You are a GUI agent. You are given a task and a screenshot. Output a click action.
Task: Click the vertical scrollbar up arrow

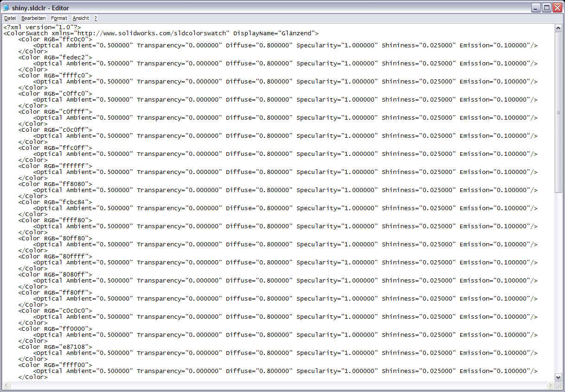559,28
